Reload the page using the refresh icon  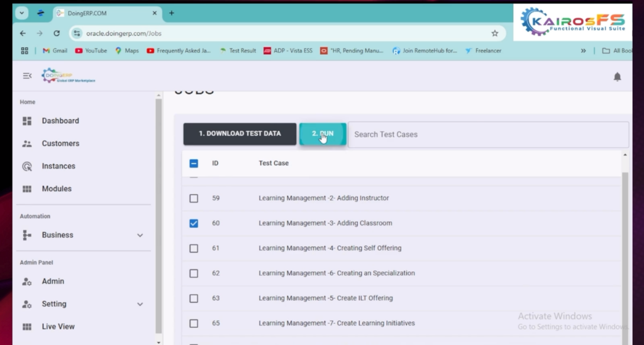57,33
